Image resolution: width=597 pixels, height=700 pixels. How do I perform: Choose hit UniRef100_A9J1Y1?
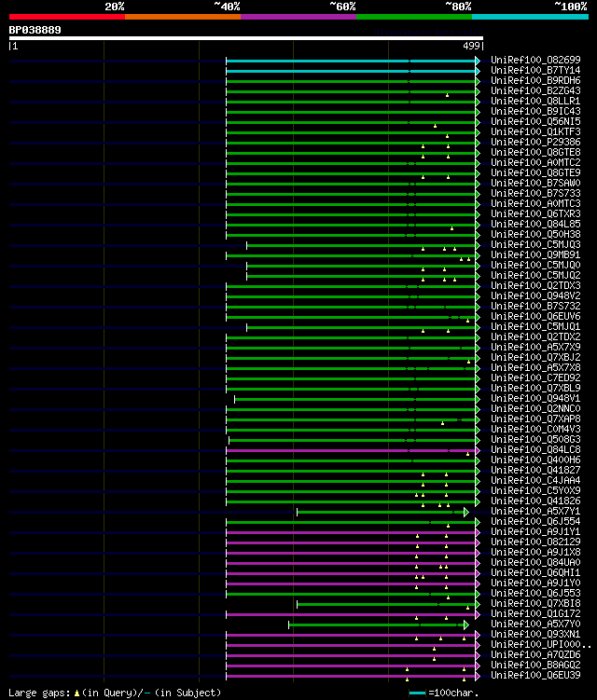pyautogui.click(x=535, y=532)
